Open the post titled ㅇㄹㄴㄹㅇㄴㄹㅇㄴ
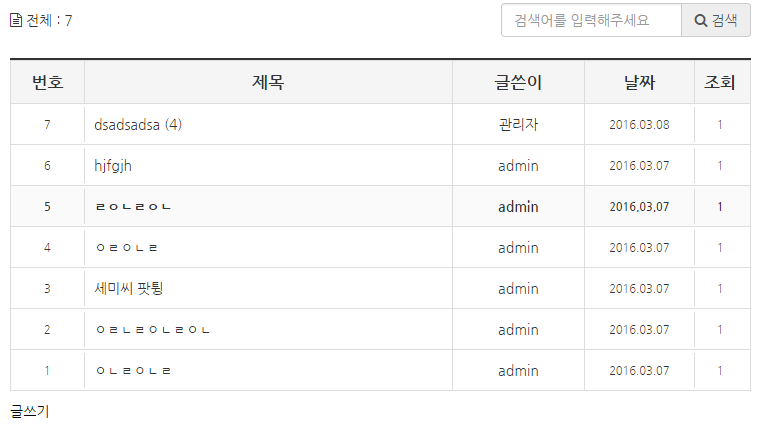The image size is (766, 442). pyautogui.click(x=153, y=330)
